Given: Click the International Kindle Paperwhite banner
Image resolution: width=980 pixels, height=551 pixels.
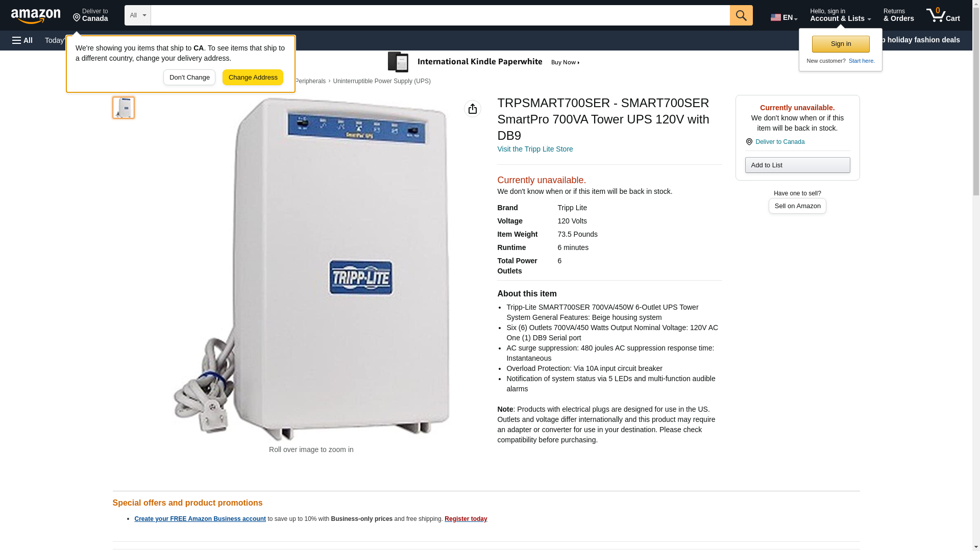Looking at the screenshot, I should click(x=484, y=62).
